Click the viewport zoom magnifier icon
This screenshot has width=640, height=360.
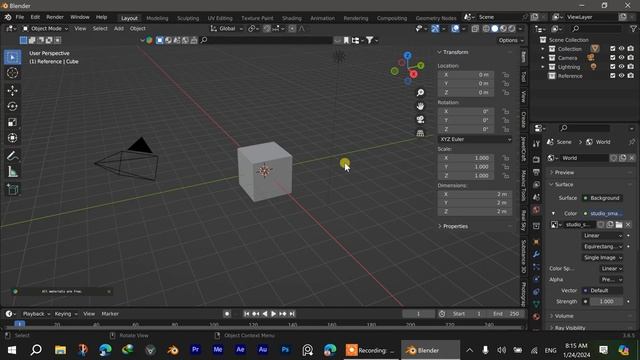[x=420, y=93]
